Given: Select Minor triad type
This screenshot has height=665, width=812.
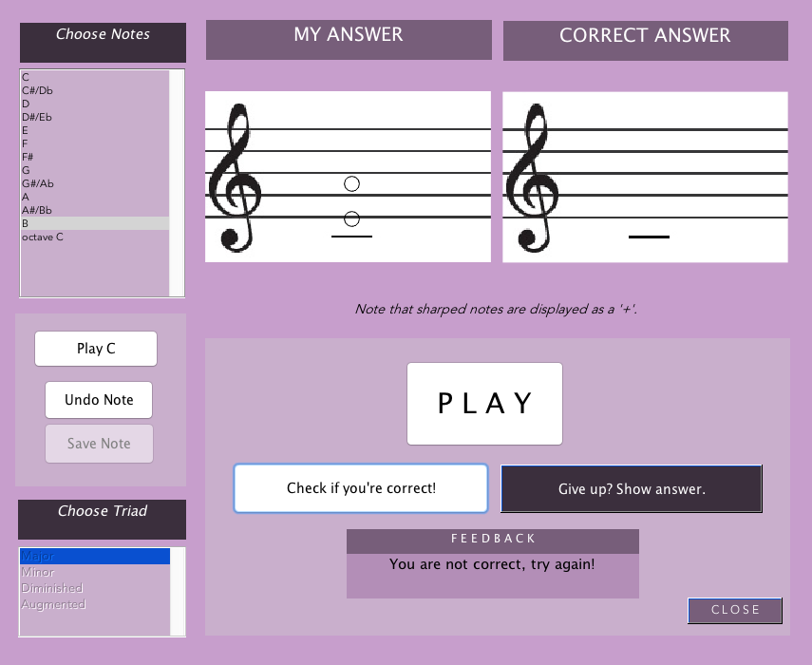Looking at the screenshot, I should coord(95,572).
